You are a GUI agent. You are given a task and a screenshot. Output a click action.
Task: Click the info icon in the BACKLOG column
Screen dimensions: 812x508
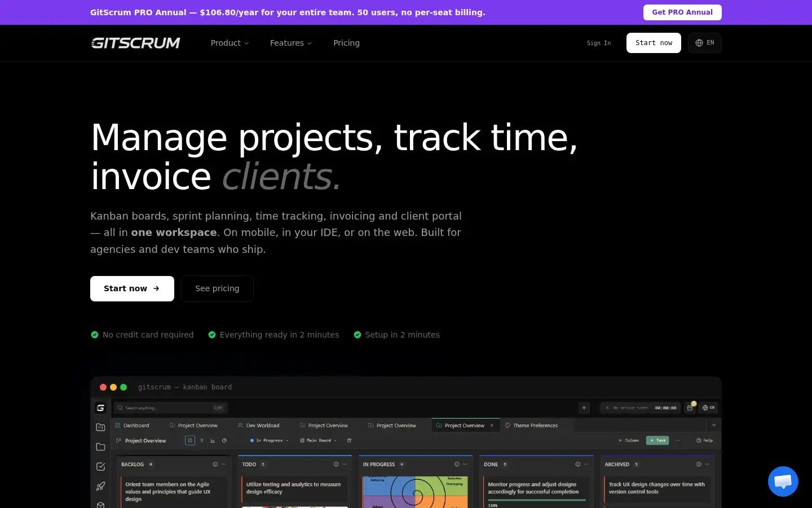[x=215, y=465]
